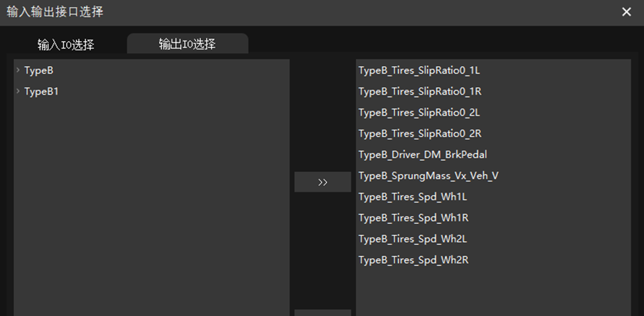644x316 pixels.
Task: Select TypeB item in the tree
Action: tap(39, 70)
